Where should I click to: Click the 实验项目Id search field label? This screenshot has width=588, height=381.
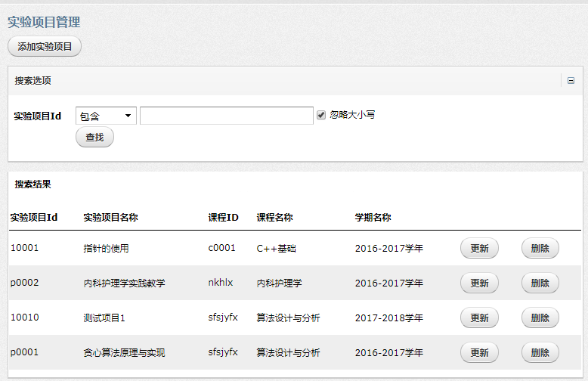pos(38,116)
